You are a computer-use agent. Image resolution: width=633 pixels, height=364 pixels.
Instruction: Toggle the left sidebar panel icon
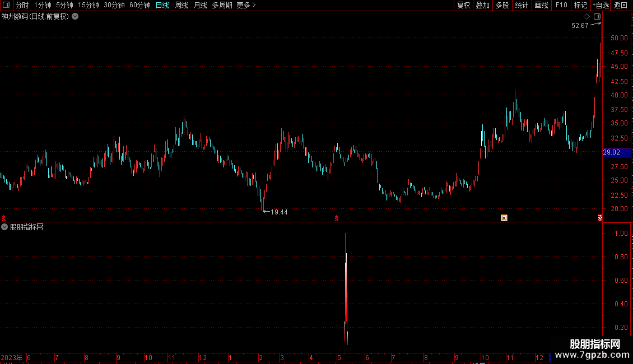(x=6, y=5)
